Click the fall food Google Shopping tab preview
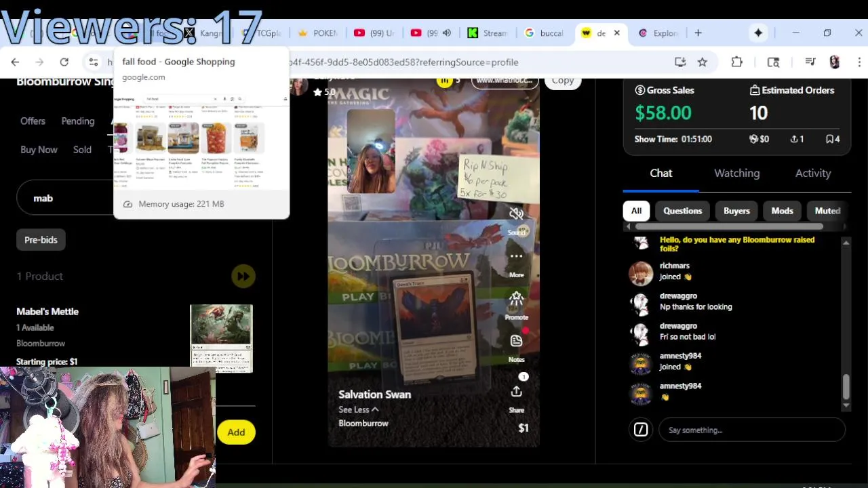868x488 pixels. [201, 134]
